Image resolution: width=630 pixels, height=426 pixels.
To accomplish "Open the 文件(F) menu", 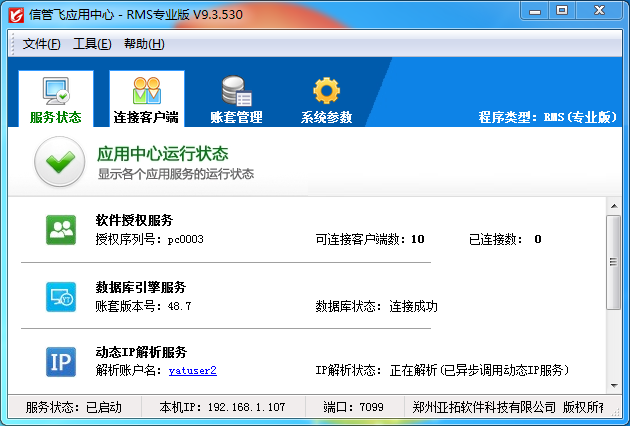I will [41, 44].
